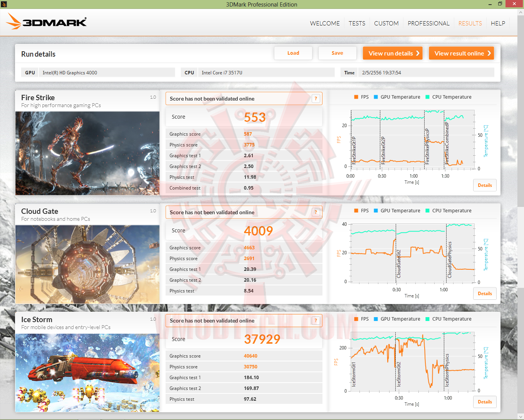Click the Fire Strike Graphics score 587
Image resolution: width=524 pixels, height=420 pixels.
click(x=248, y=134)
